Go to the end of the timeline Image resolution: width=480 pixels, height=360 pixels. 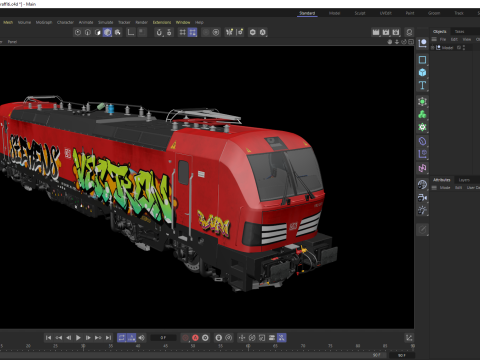[x=108, y=338]
